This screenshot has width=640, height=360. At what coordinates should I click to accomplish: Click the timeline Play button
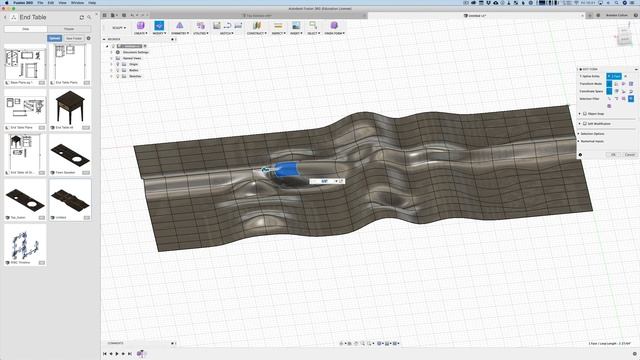click(117, 354)
